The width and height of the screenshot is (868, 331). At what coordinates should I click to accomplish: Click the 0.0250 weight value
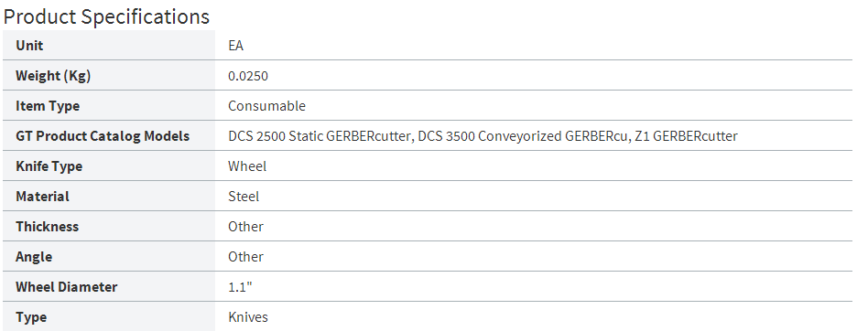click(248, 76)
